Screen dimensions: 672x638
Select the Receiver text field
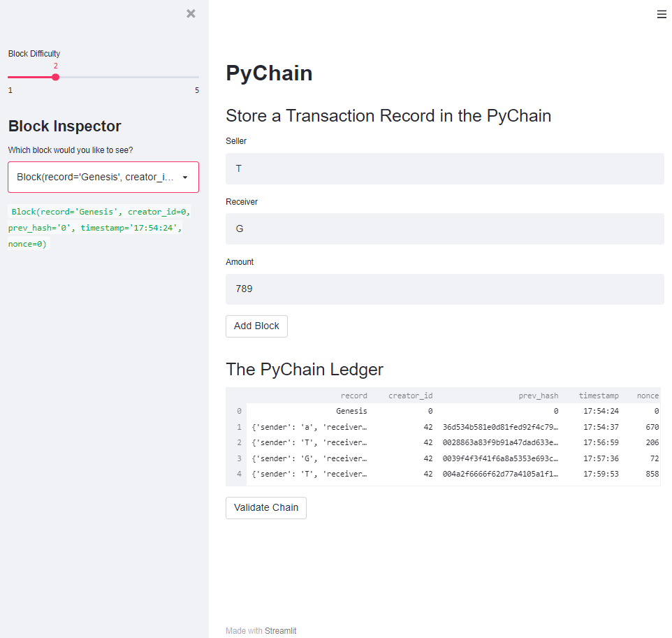coord(444,229)
